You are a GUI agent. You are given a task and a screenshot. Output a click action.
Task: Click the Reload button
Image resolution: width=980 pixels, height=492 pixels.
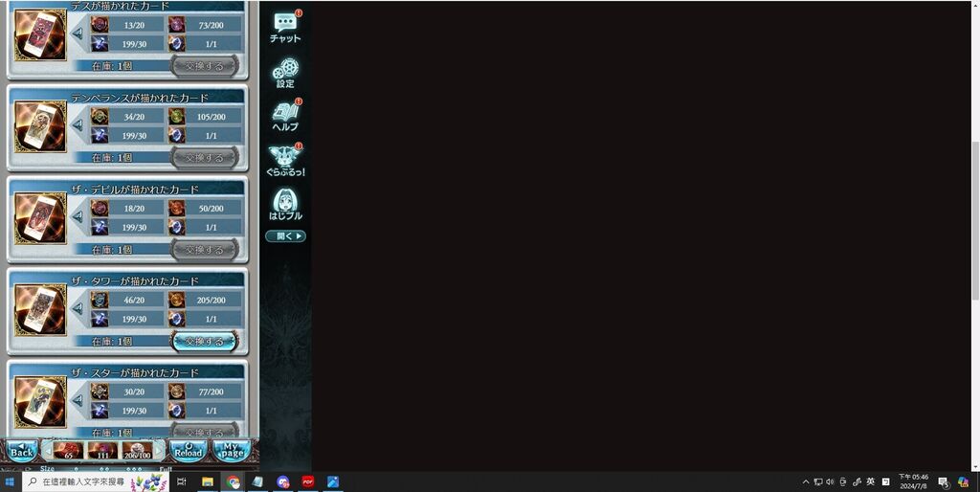(189, 450)
